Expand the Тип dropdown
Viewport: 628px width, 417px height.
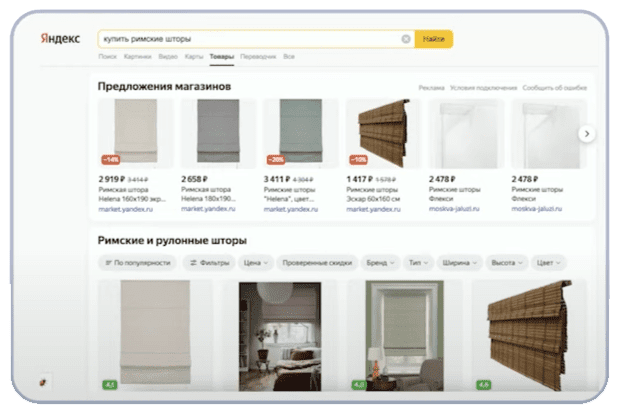pyautogui.click(x=419, y=263)
